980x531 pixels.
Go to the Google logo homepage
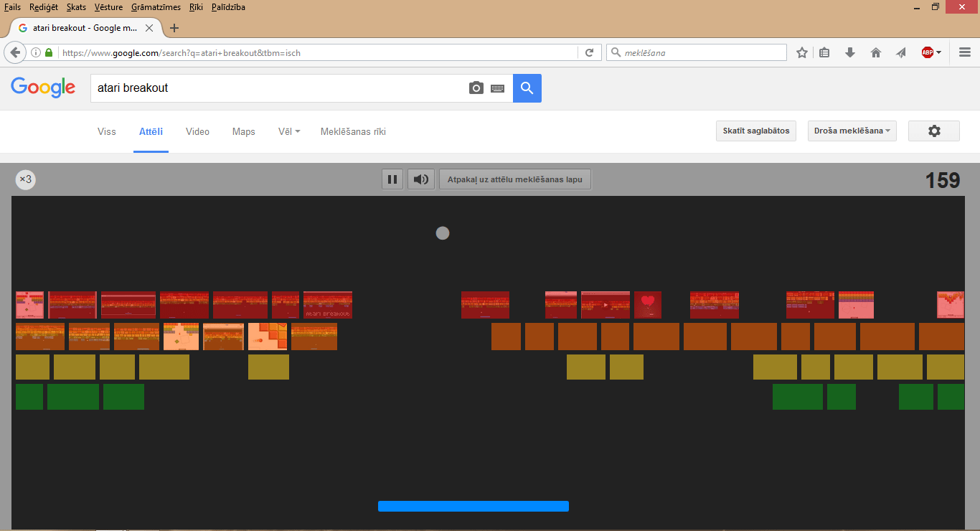(43, 88)
